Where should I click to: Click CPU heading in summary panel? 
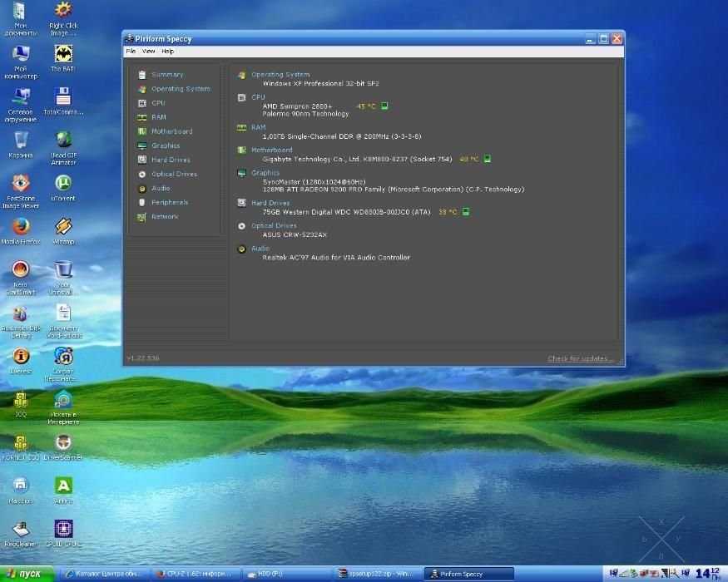tap(258, 97)
